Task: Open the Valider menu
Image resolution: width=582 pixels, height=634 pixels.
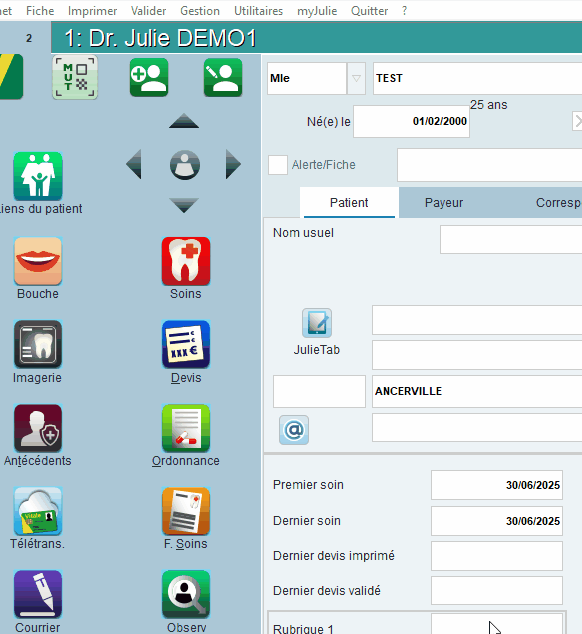Action: [148, 11]
